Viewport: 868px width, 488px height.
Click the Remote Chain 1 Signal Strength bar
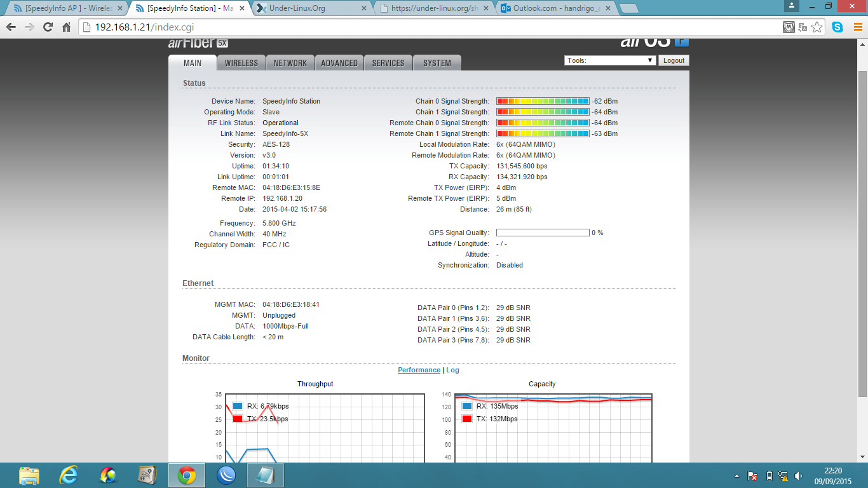point(543,133)
